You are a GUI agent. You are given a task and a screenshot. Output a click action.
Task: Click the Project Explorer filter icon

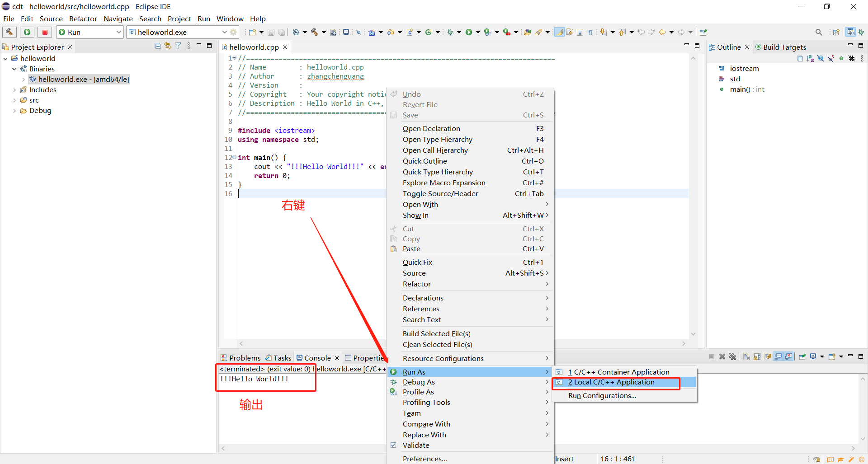point(178,46)
